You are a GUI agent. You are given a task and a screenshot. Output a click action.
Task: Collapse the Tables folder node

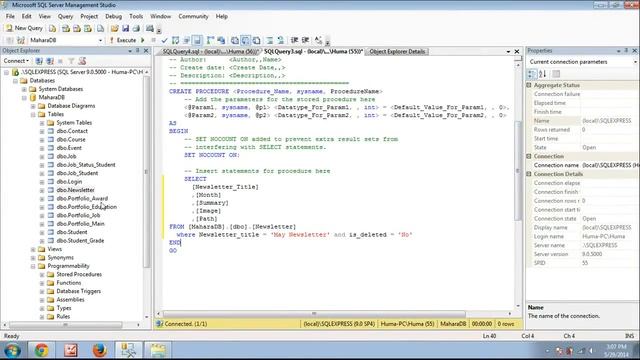point(33,114)
